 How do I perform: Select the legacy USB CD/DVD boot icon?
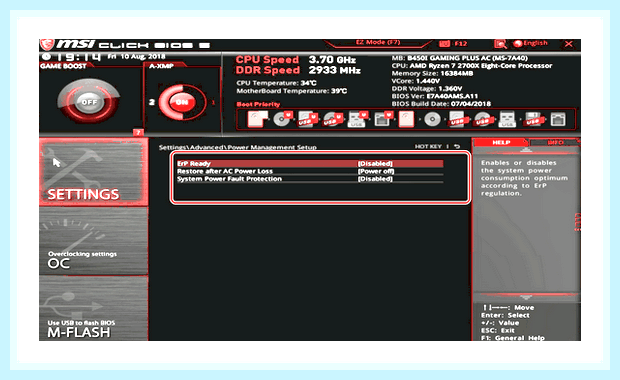[x=482, y=119]
